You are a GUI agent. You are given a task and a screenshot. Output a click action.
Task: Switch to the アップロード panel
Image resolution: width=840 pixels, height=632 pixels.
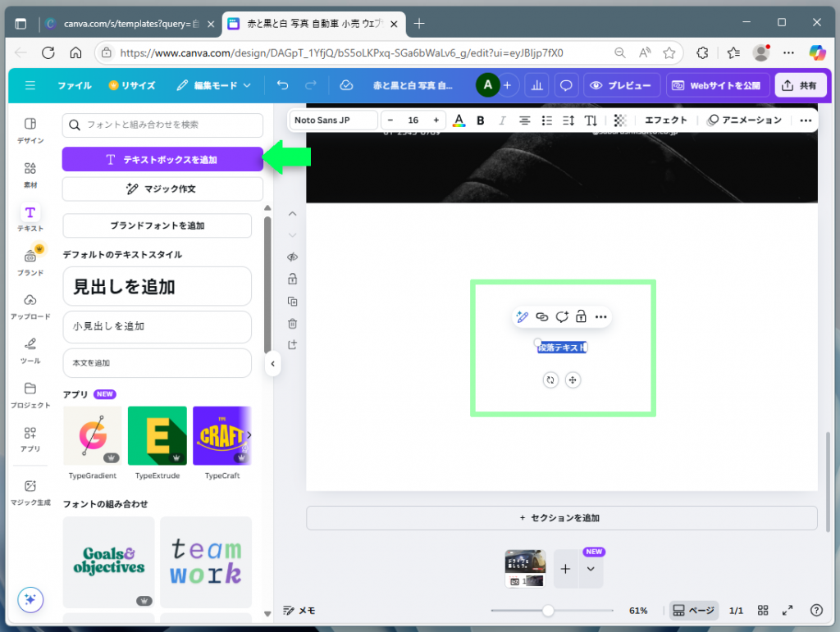point(30,307)
